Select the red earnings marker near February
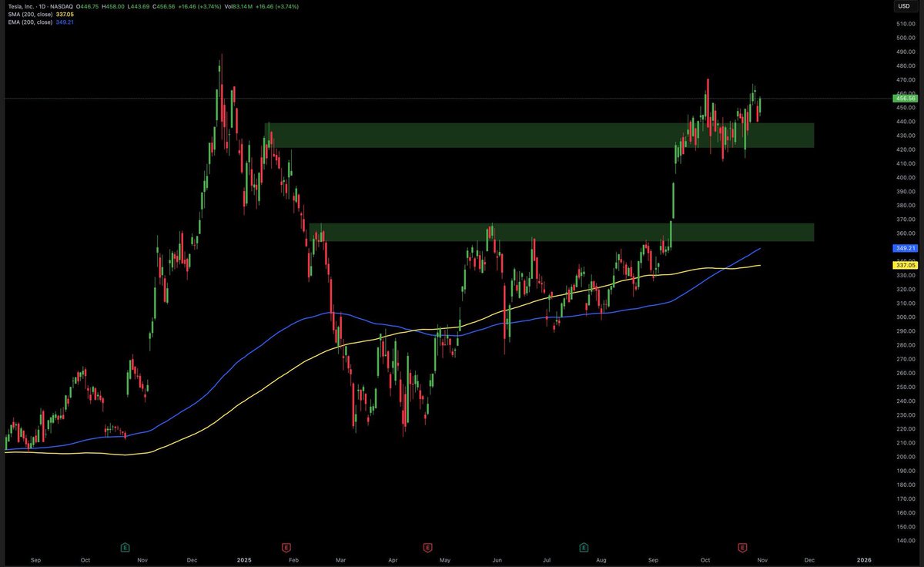This screenshot has width=924, height=567. click(285, 546)
